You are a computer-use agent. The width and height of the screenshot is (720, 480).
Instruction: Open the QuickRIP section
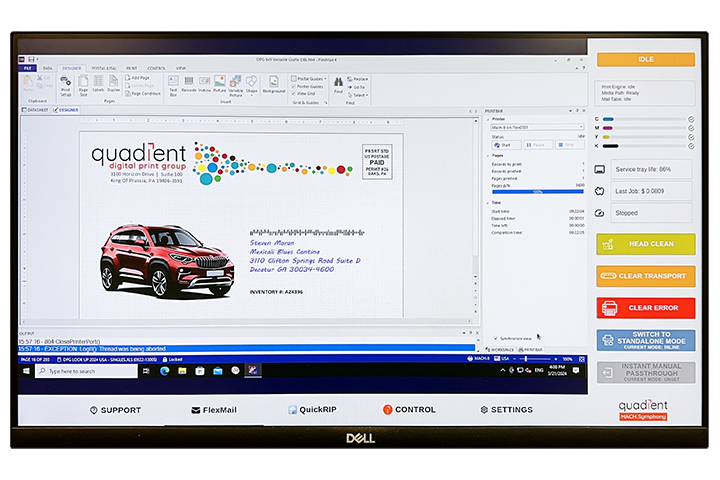coord(313,410)
